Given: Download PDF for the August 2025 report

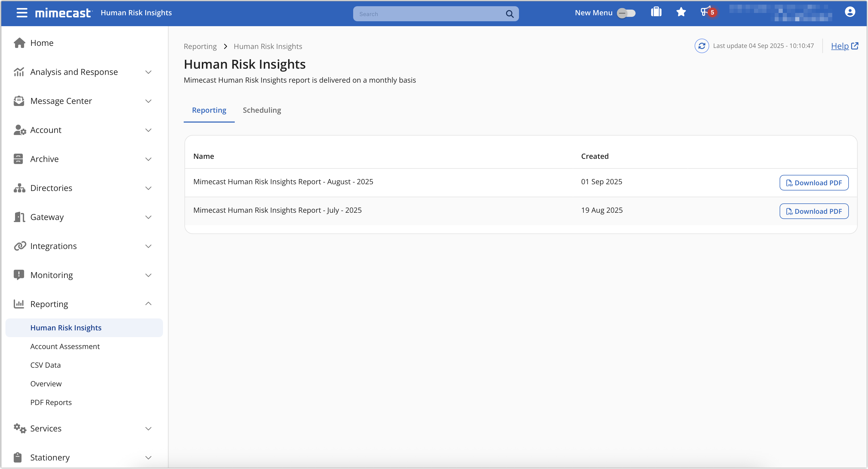Looking at the screenshot, I should 814,183.
